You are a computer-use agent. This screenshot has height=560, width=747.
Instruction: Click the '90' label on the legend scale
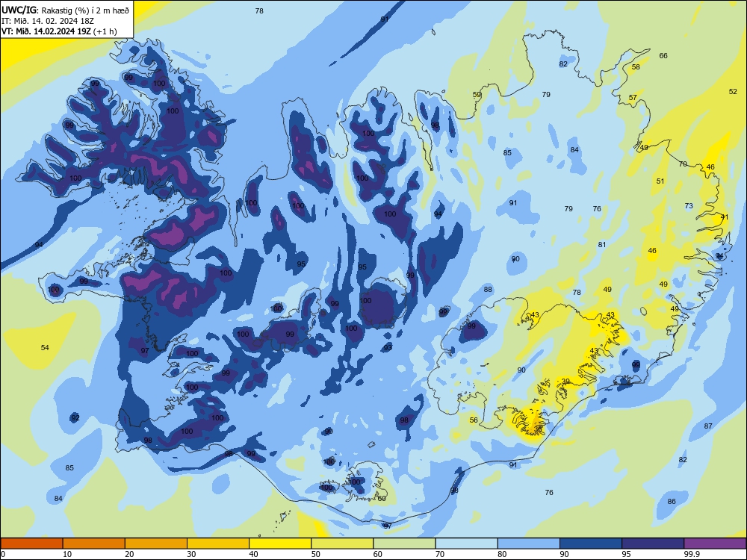pos(565,554)
